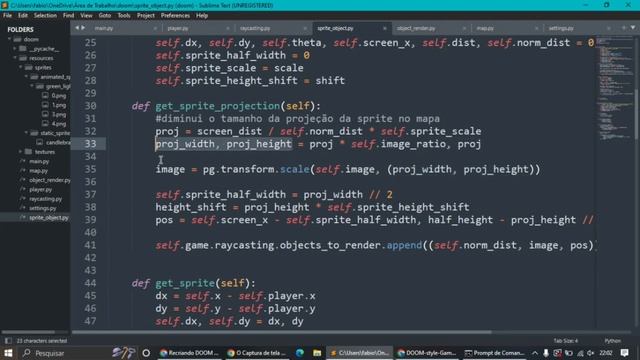
Task: Open raycasting.py from the sidebar
Action: tap(45, 199)
